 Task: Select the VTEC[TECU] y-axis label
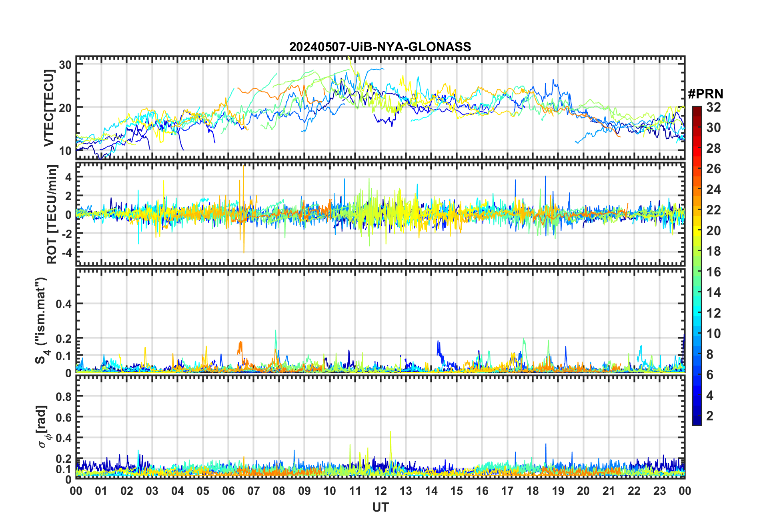(49, 108)
